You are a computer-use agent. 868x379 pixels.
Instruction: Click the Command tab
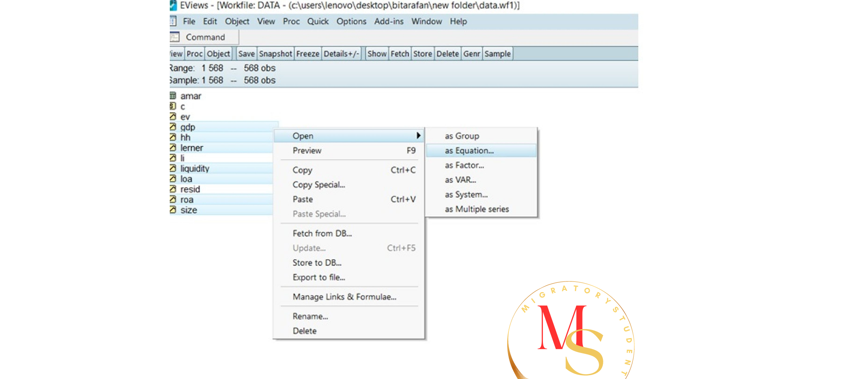205,37
